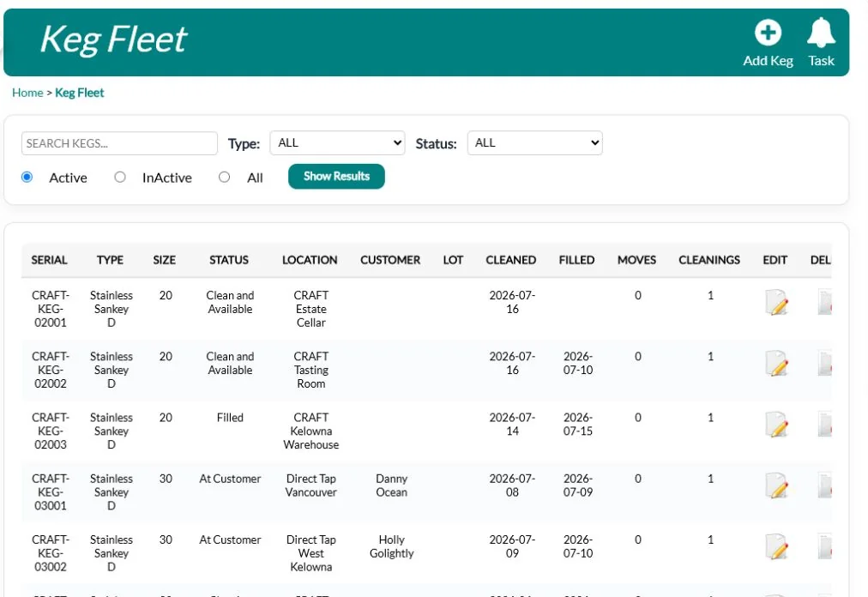Click serial CRAFT-KEG-02002 cell

pos(51,370)
